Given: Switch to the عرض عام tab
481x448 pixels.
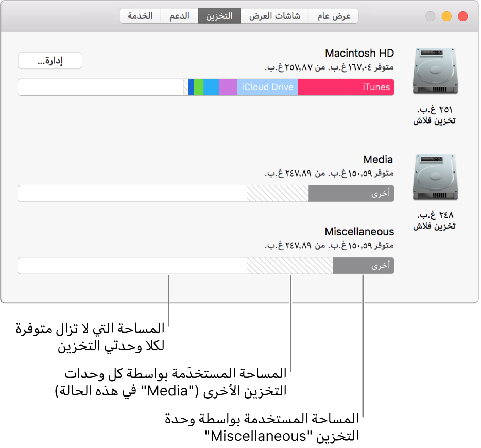Looking at the screenshot, I should pyautogui.click(x=333, y=16).
